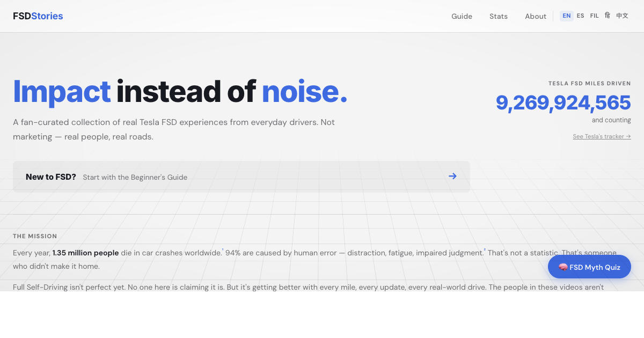644x338 pixels.
Task: Click THE MISSION section heading
Action: 35,236
